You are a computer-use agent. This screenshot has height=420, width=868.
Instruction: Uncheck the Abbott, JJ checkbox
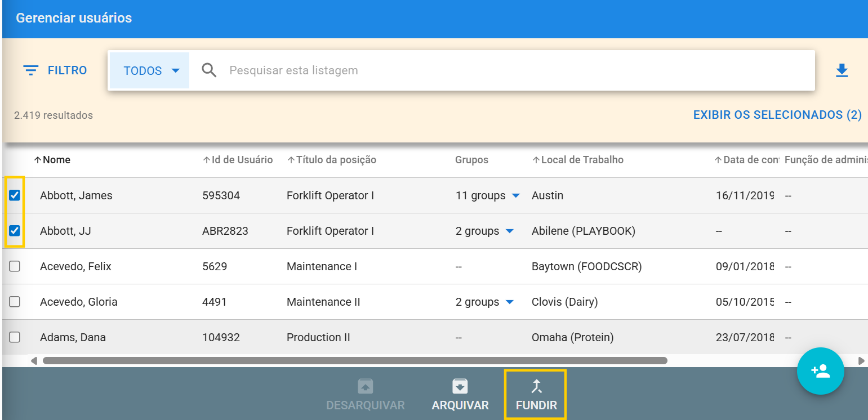coord(15,231)
